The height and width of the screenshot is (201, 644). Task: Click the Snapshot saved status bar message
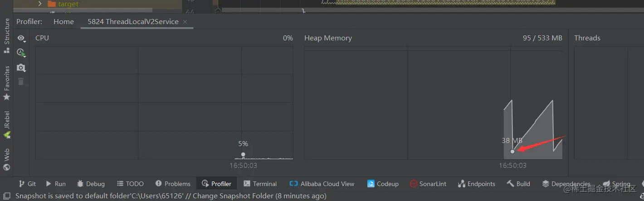click(171, 196)
